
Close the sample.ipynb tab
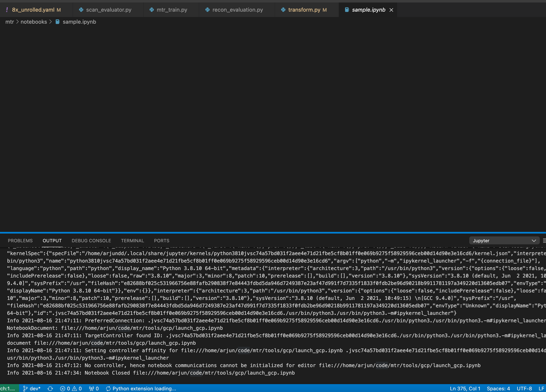(391, 10)
